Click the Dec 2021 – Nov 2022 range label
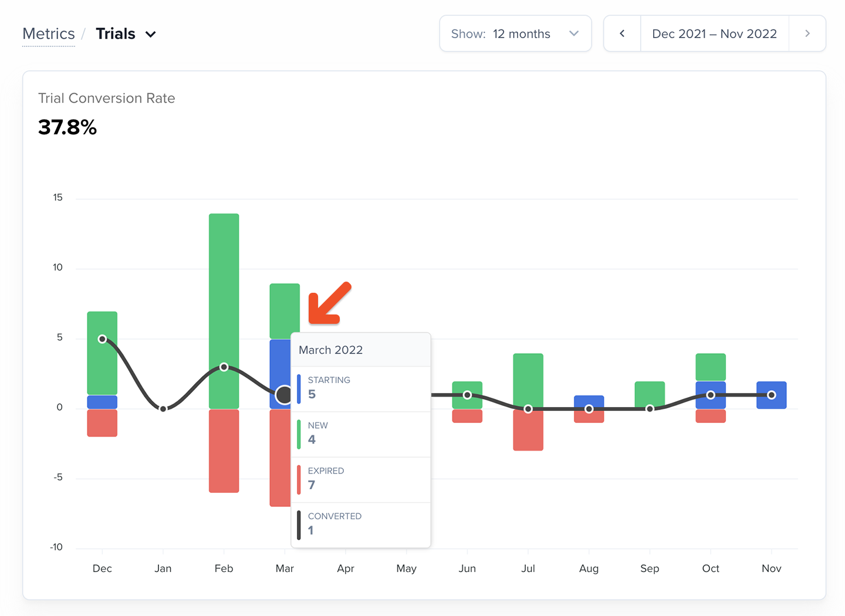The height and width of the screenshot is (616, 845). click(x=714, y=33)
